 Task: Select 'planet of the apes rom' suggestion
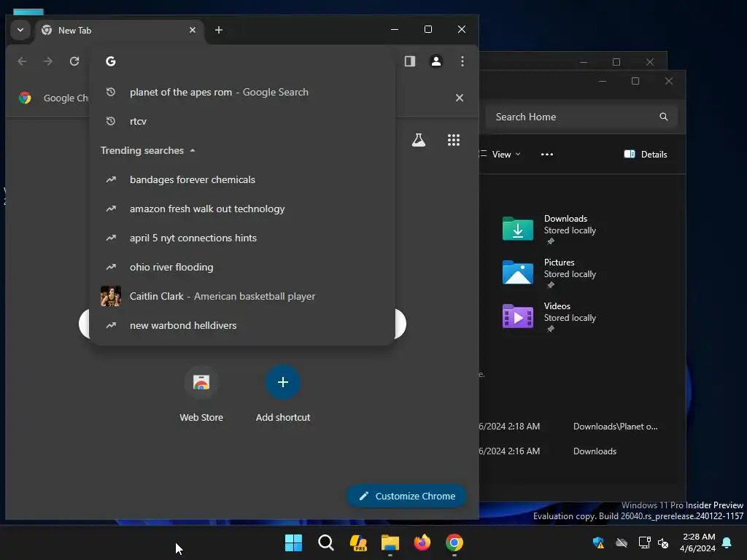pos(242,92)
